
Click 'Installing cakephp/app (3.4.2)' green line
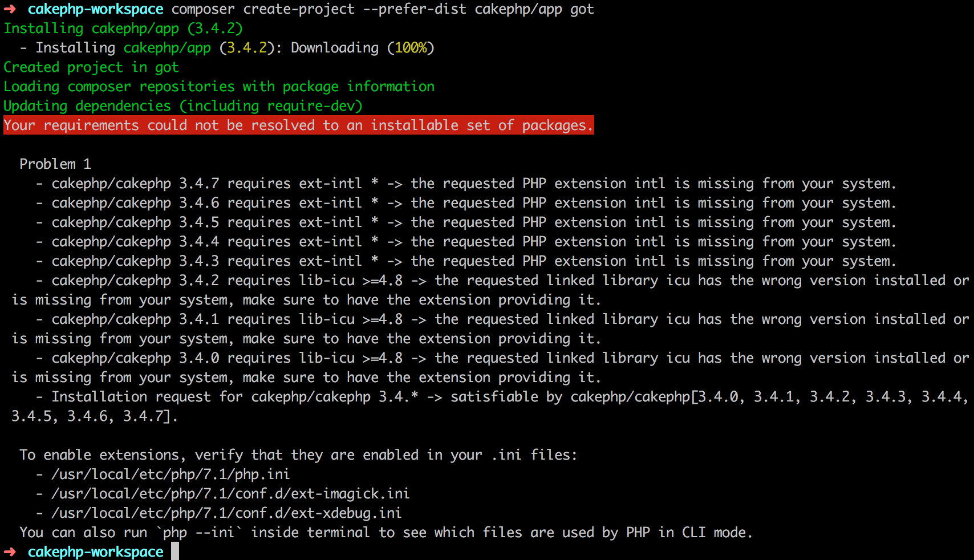pos(123,29)
